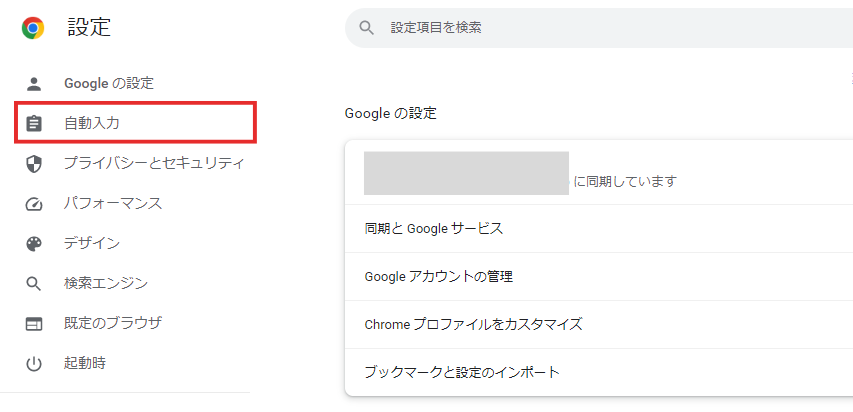Viewport: 853px width, 412px height.
Task: Click the palette icon beside デザイン
Action: coord(34,243)
